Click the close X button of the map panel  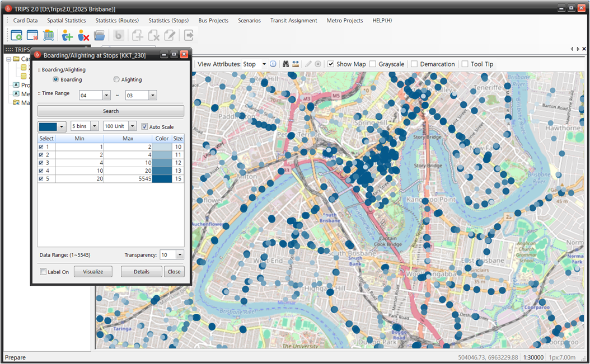[x=584, y=49]
